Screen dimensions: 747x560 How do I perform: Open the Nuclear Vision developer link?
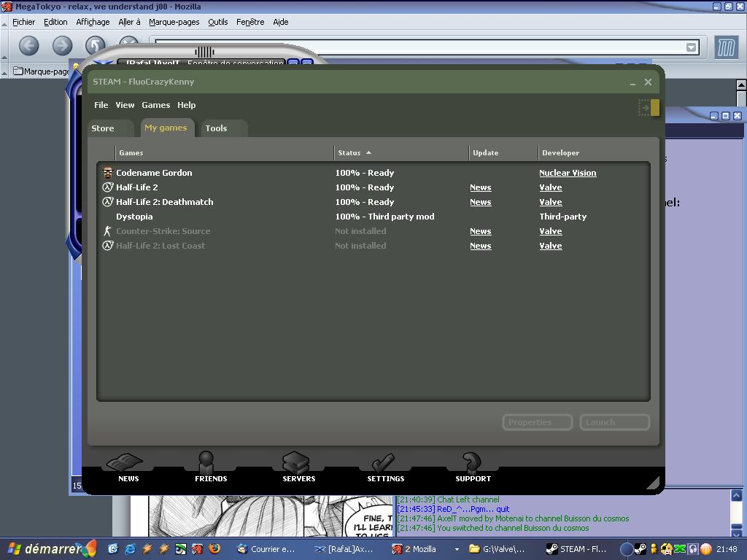[x=568, y=173]
